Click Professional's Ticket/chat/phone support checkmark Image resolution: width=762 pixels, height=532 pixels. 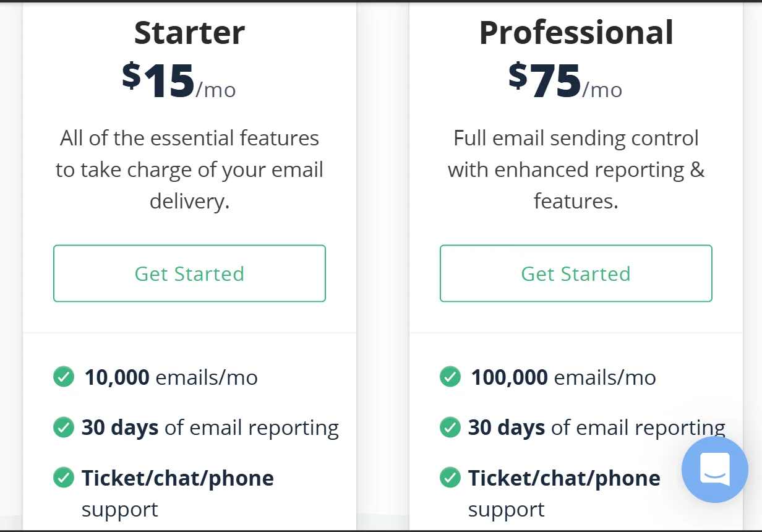[x=450, y=478]
